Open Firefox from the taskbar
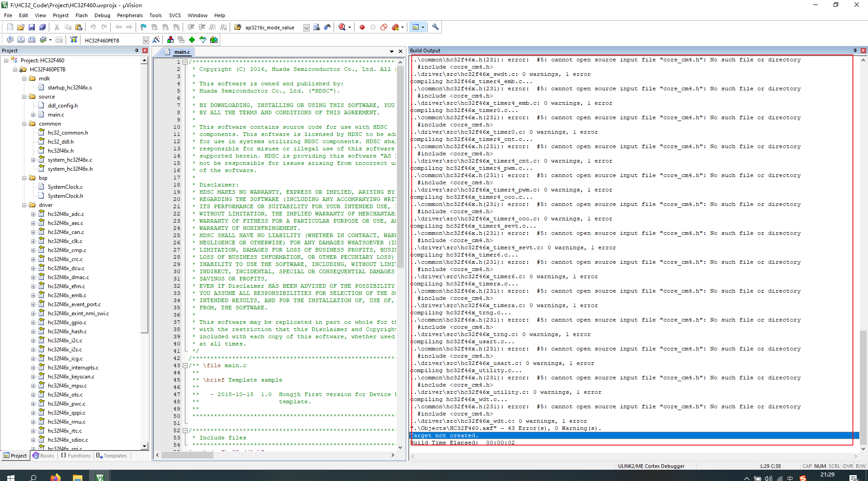Screen dimensions: 868x481 tap(55, 477)
